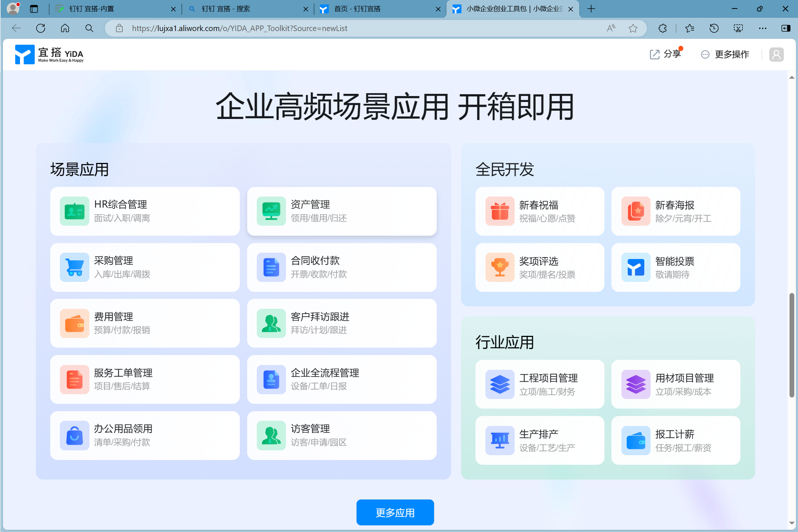The image size is (798, 532).
Task: Click the 报工计薪 wallet icon
Action: coord(636,440)
